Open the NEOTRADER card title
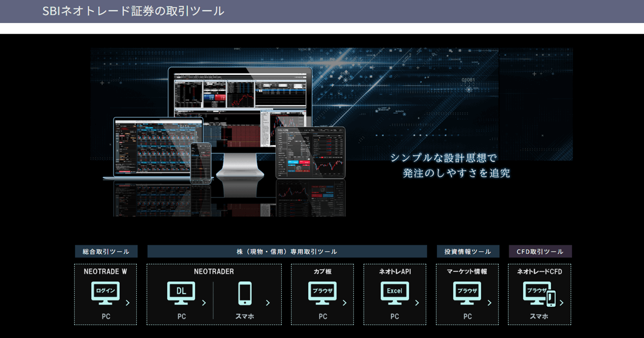The image size is (644, 338). pyautogui.click(x=214, y=271)
